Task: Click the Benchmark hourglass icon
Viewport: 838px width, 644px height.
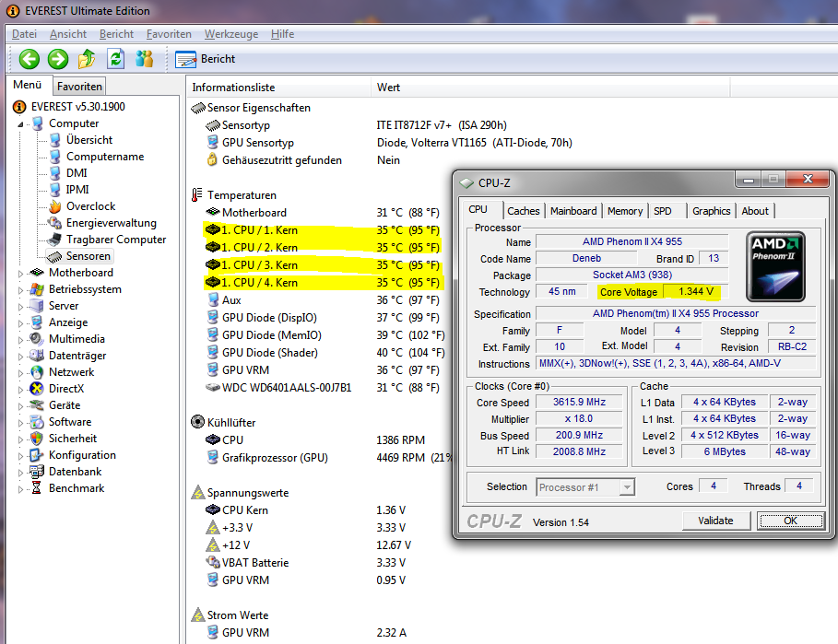Action: click(37, 488)
